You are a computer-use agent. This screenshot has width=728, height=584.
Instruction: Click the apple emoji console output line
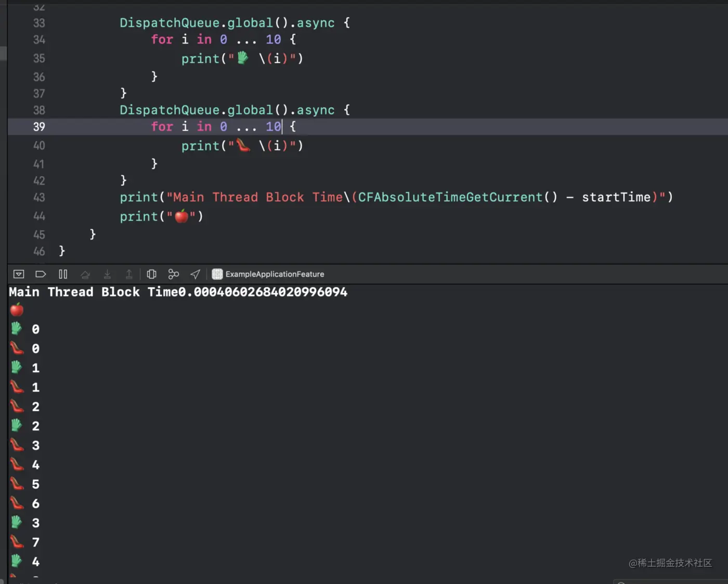point(17,310)
